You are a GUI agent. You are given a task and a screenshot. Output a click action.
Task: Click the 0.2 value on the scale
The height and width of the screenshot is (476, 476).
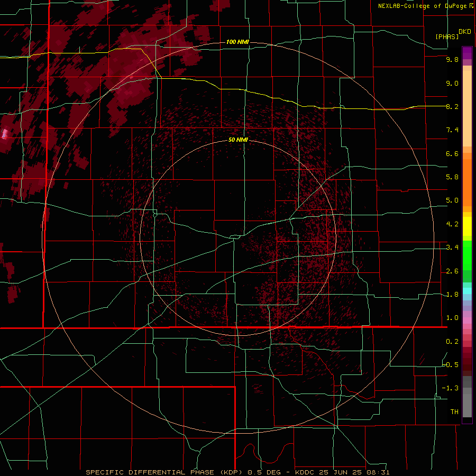[x=452, y=342]
